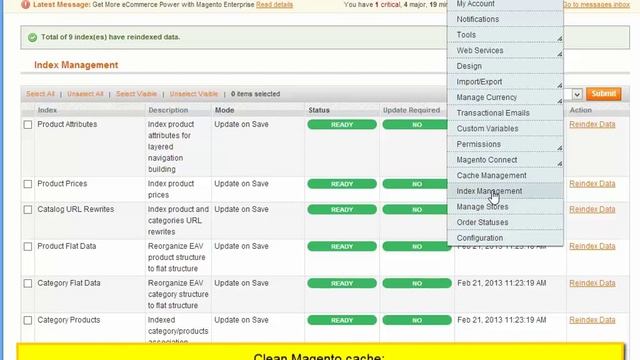Screen dimensions: 640x360
Task: Click Unselect Visible link
Action: (194, 94)
